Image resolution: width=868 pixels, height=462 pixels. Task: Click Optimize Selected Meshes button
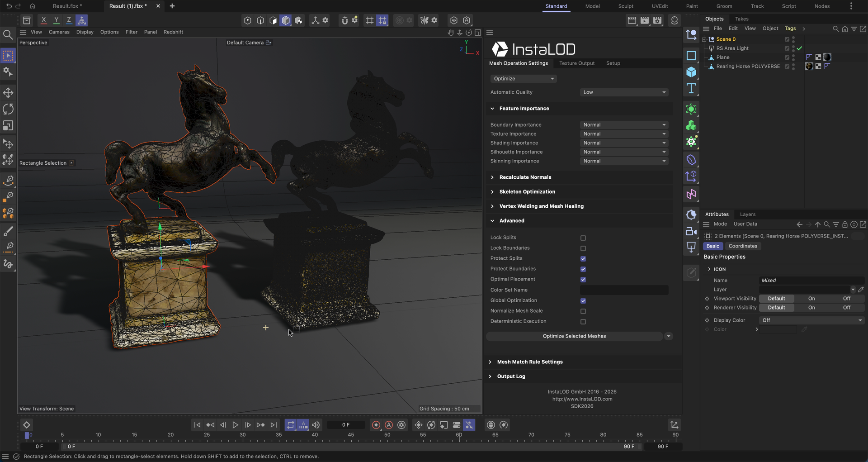coord(574,336)
